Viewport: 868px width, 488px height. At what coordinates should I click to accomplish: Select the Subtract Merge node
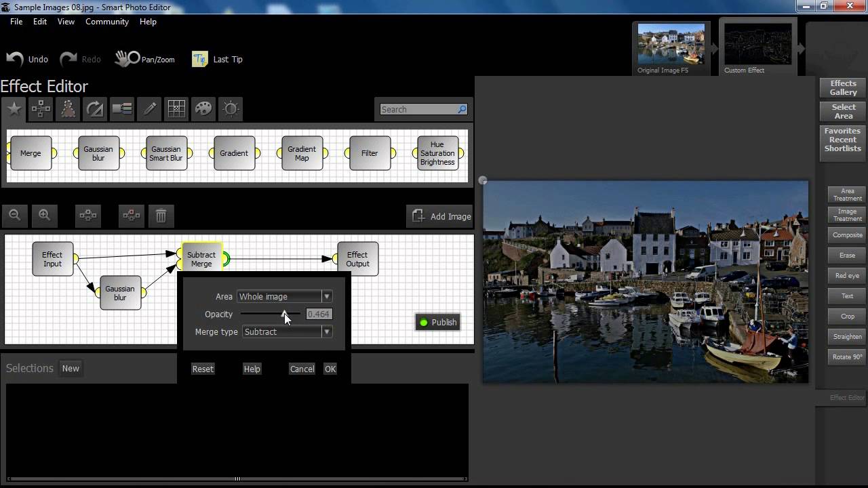point(201,259)
